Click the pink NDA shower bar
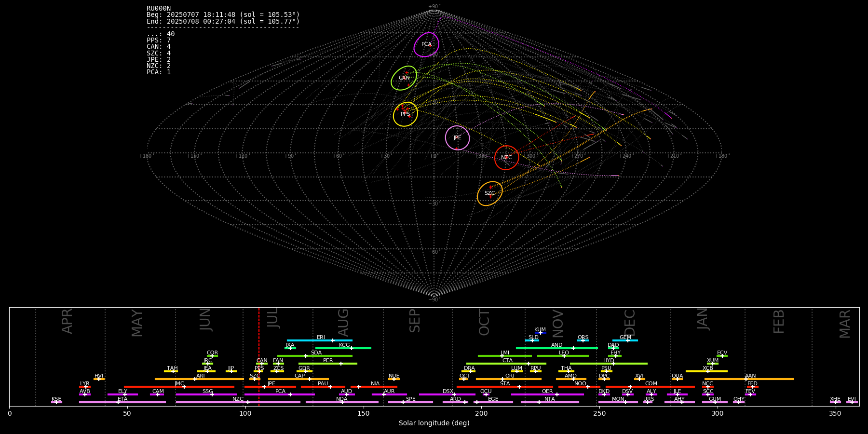Image resolution: width=868 pixels, height=434 pixels. [x=342, y=402]
